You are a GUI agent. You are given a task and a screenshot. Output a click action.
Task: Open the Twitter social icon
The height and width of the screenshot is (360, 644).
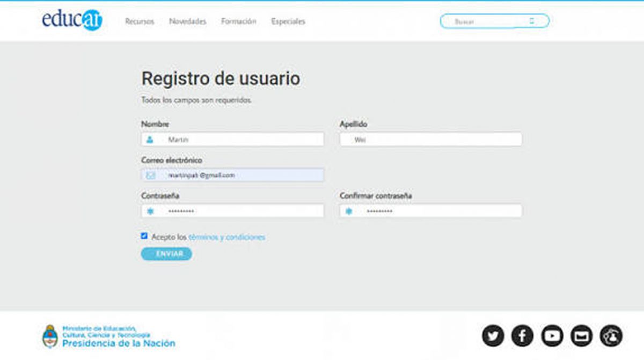tap(493, 336)
